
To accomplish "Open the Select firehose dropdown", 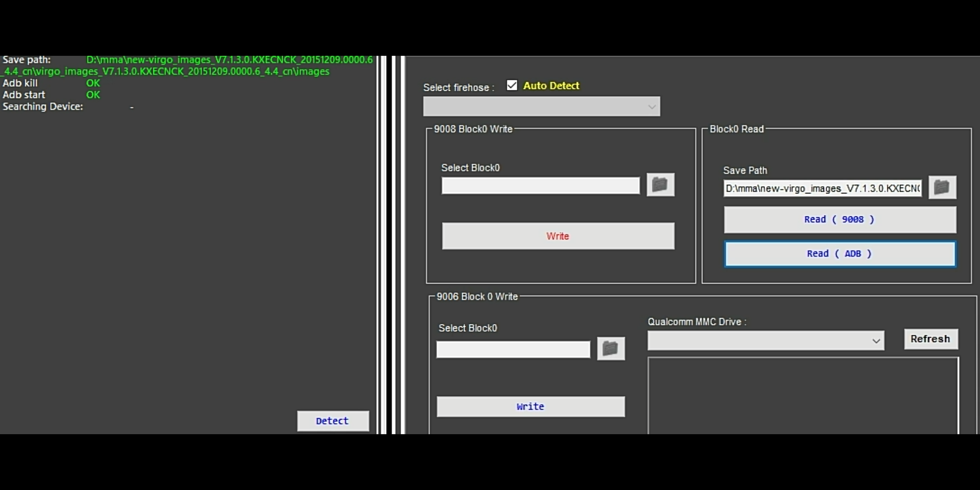I will (x=541, y=107).
